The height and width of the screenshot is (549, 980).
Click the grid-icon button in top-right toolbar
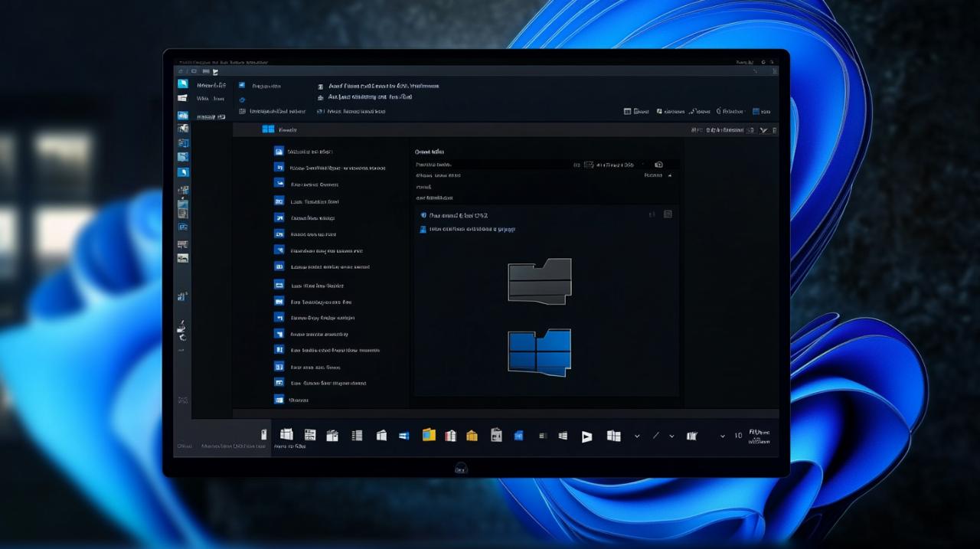pos(627,111)
